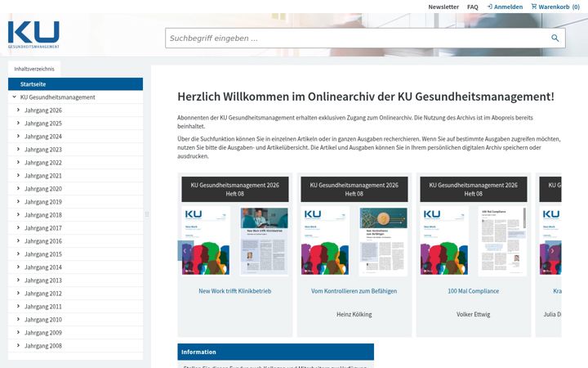This screenshot has width=588, height=368.
Task: Expand Jahrgang 2018 chevron
Action: click(18, 215)
